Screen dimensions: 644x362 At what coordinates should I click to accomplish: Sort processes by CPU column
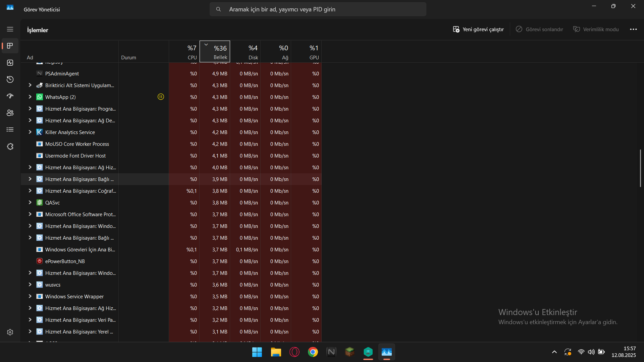tap(184, 52)
